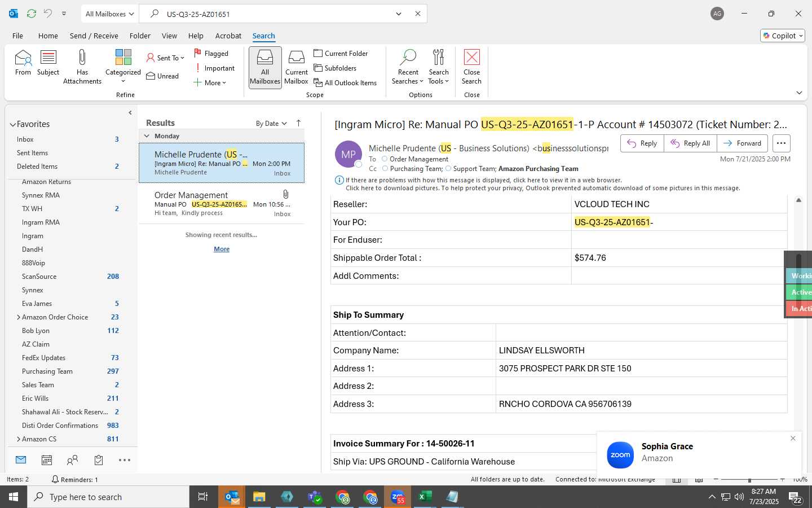Switch to Mail view icon
Viewport: 812px width, 508px height.
(x=21, y=460)
